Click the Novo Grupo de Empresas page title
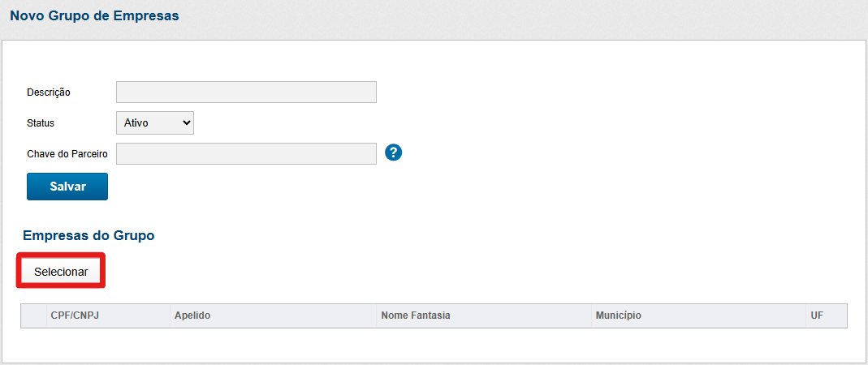This screenshot has height=365, width=868. (94, 16)
